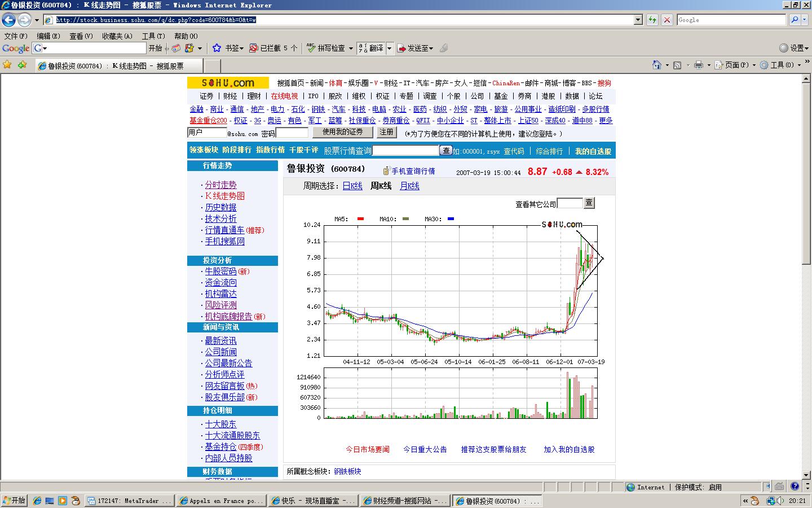Open search provider dropdown arrow

pyautogui.click(x=805, y=20)
